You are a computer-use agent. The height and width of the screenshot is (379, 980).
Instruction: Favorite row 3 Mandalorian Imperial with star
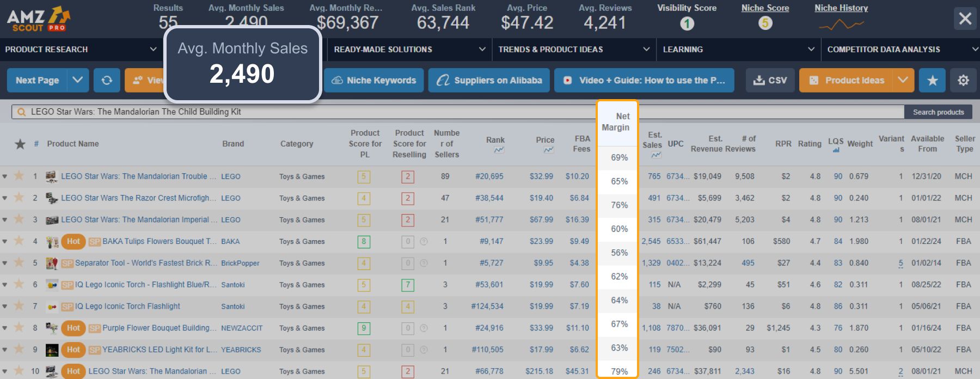click(19, 219)
